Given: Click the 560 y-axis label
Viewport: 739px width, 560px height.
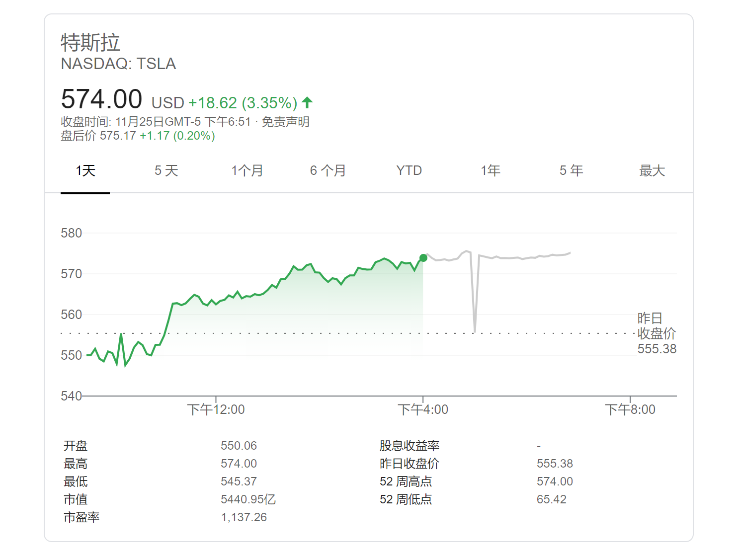Looking at the screenshot, I should [71, 315].
